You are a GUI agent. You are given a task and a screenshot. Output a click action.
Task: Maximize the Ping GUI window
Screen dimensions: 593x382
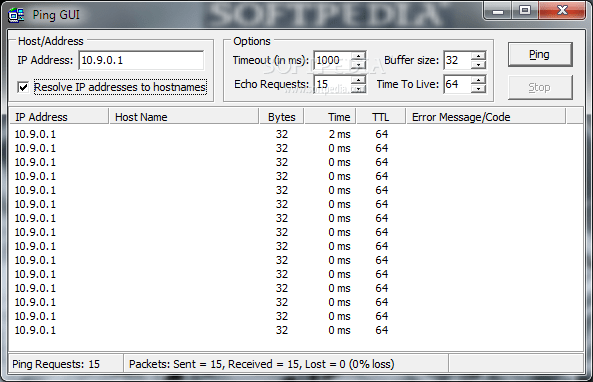(x=525, y=11)
